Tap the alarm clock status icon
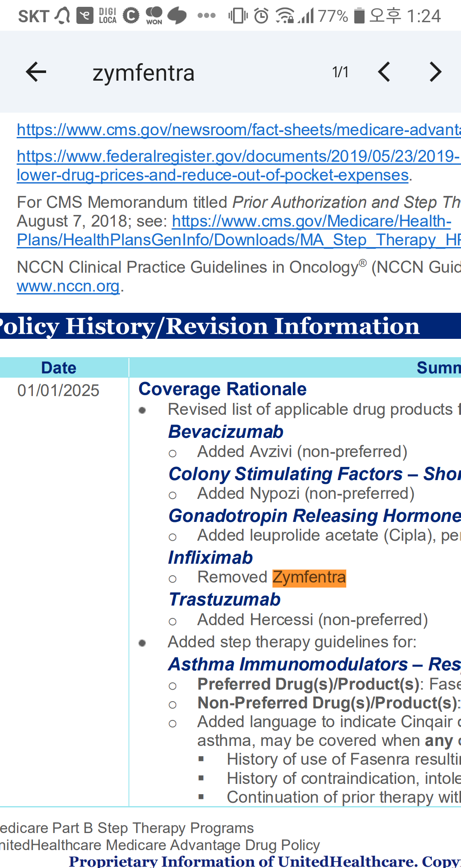Viewport: 461px width, 868px height. [x=261, y=16]
